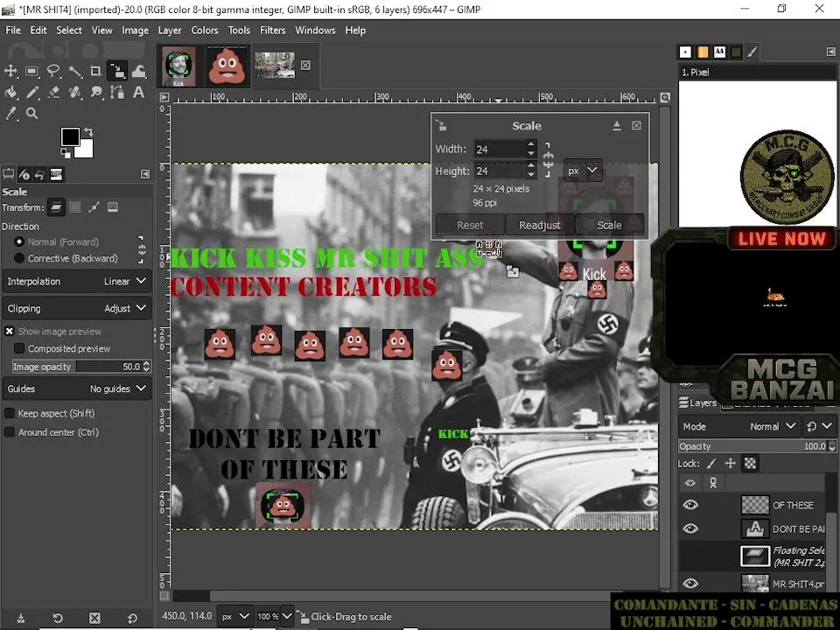Hide the DONT BE PAI text layer
The image size is (840, 630).
tap(690, 529)
